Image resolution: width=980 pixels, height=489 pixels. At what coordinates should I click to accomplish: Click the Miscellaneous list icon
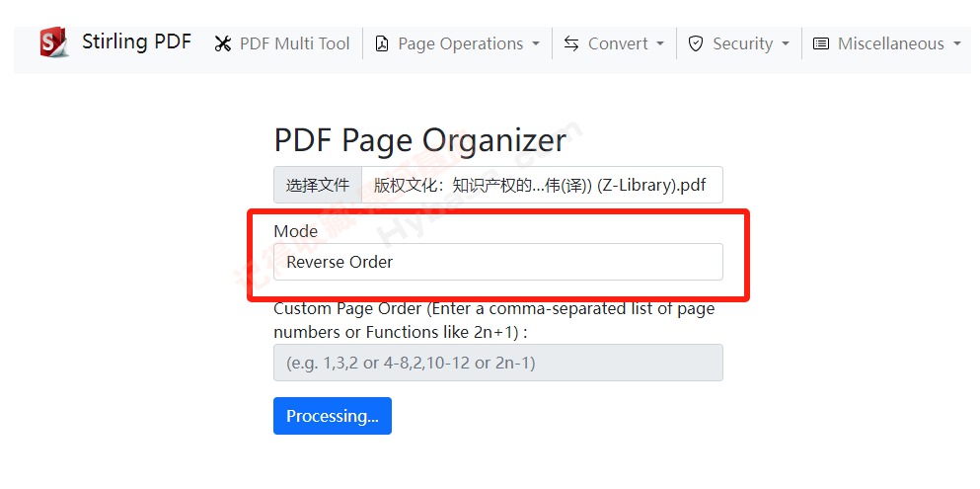pyautogui.click(x=821, y=43)
